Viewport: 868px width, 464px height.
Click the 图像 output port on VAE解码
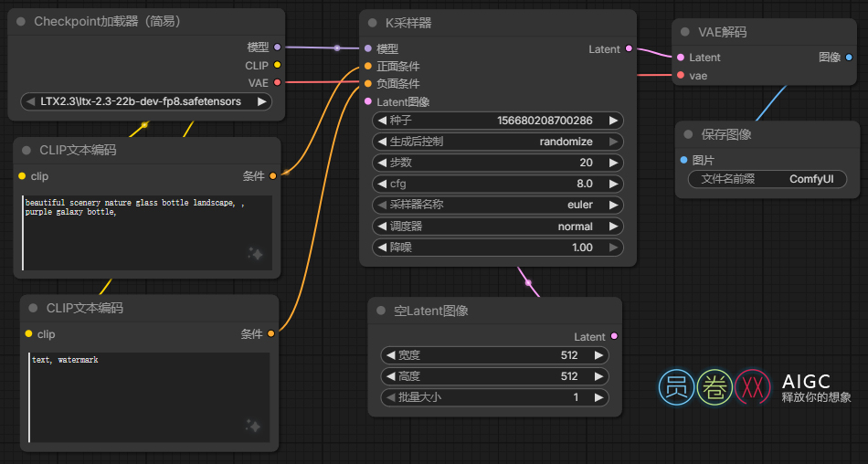coord(849,57)
